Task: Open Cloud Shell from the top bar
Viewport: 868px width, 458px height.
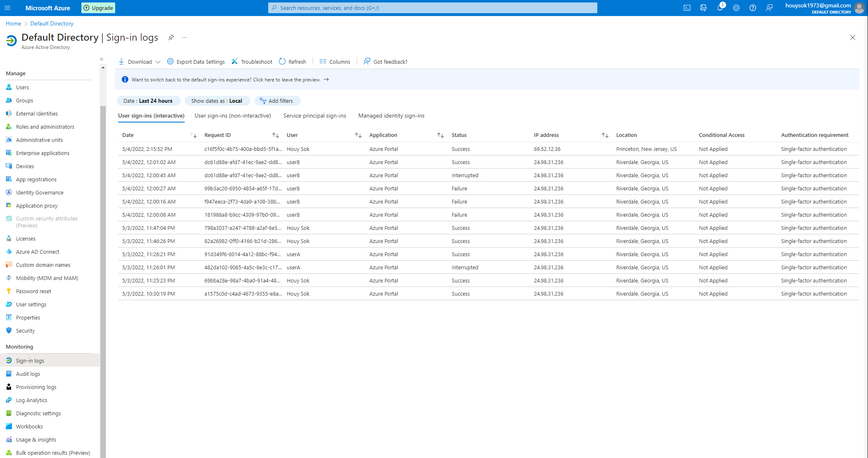Action: tap(687, 8)
